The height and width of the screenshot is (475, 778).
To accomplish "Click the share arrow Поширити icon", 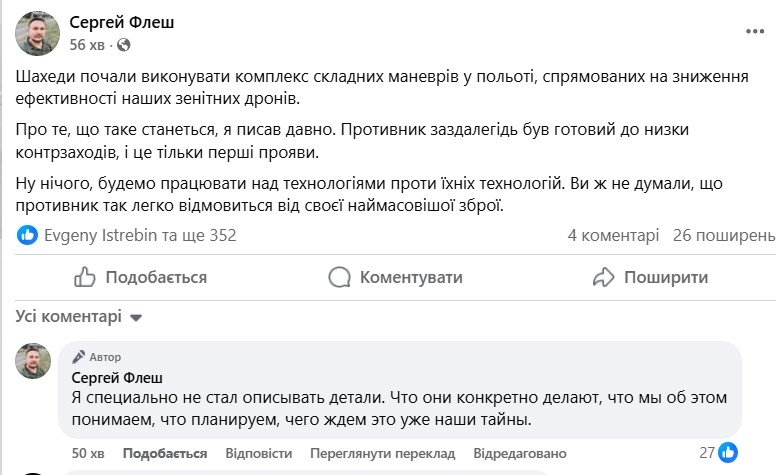I will point(603,277).
